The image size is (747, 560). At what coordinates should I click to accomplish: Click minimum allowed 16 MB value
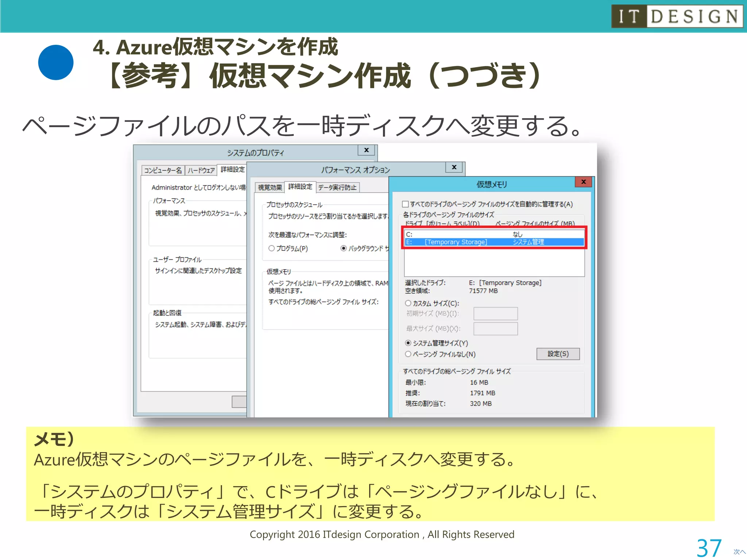(479, 382)
